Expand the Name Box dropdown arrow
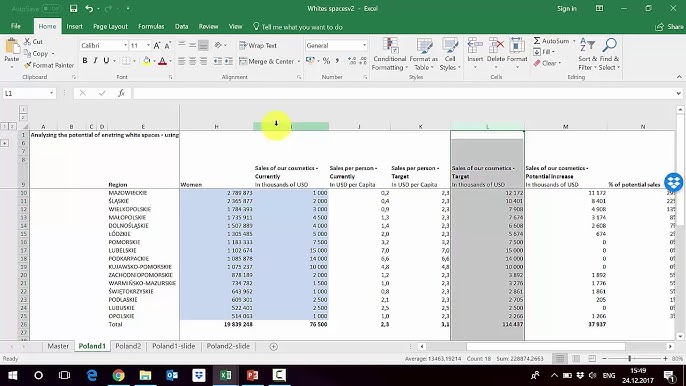Screen dimensions: 686x386 [52, 93]
